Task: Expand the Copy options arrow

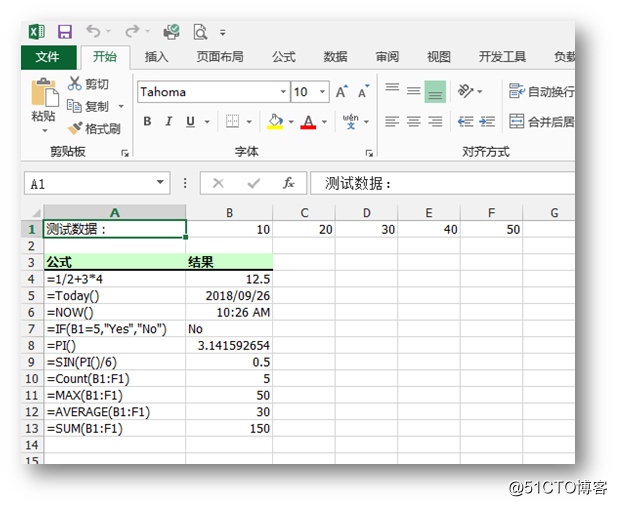Action: point(121,106)
